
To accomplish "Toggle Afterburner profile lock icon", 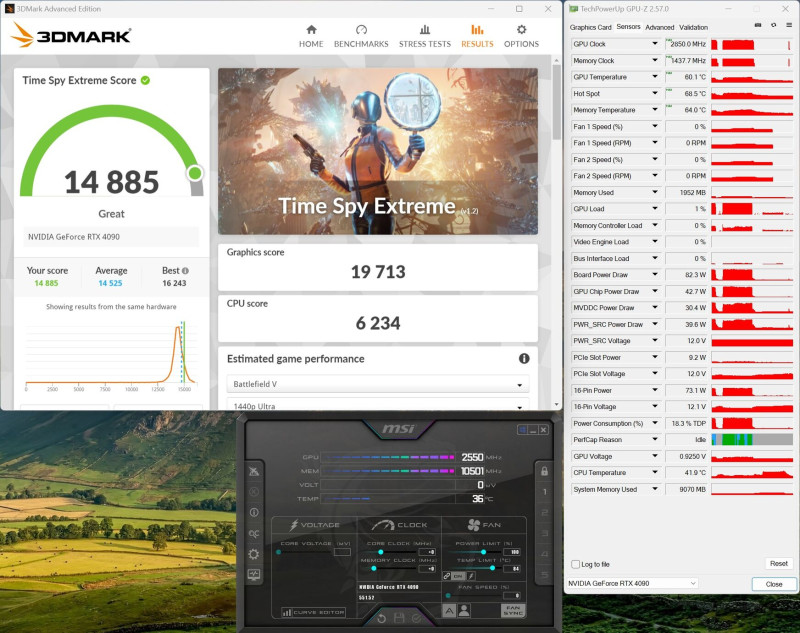I will pos(544,471).
